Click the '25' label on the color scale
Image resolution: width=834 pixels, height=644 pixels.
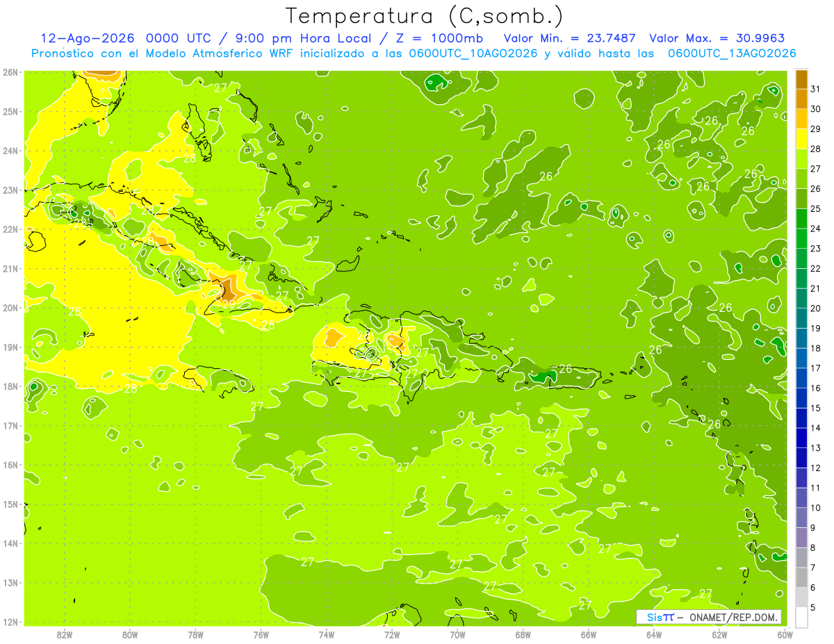(x=815, y=208)
